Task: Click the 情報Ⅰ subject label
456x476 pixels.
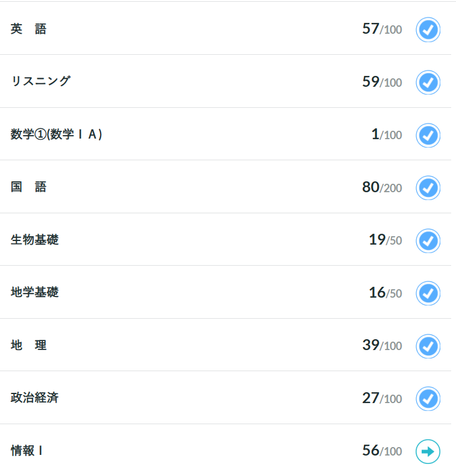Action: click(x=27, y=451)
